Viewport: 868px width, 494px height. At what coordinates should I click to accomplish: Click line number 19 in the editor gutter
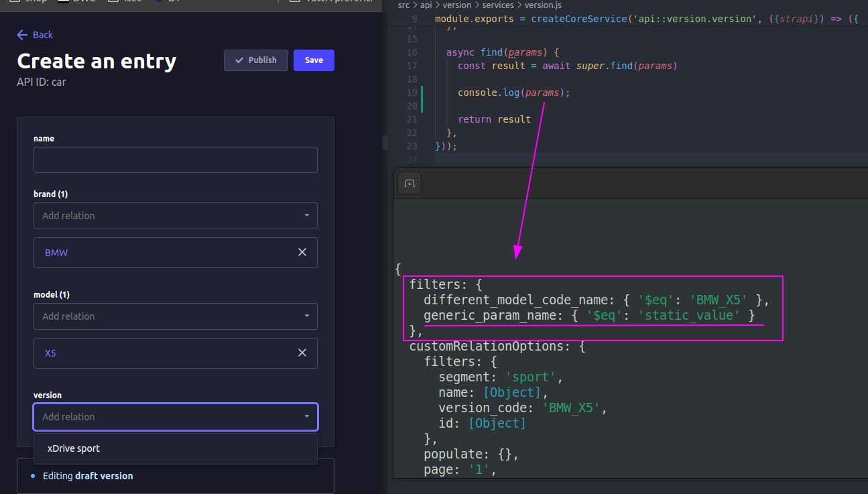pyautogui.click(x=412, y=92)
